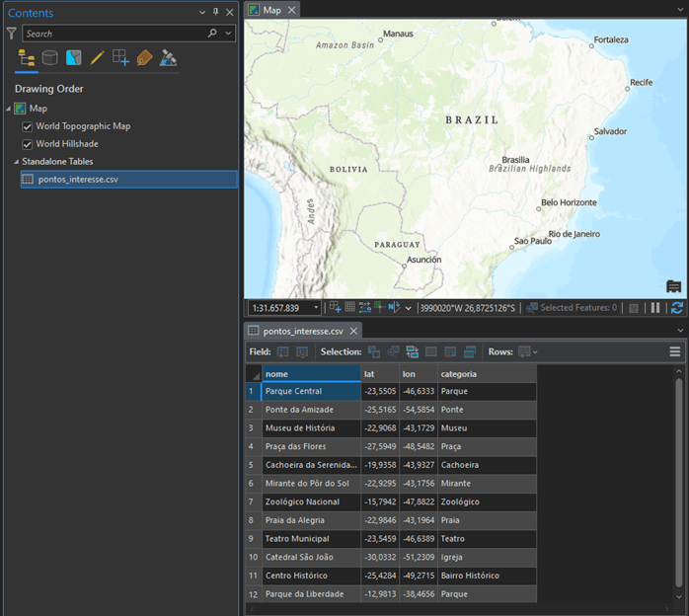Uncheck World Topographic Map layer

[x=28, y=126]
